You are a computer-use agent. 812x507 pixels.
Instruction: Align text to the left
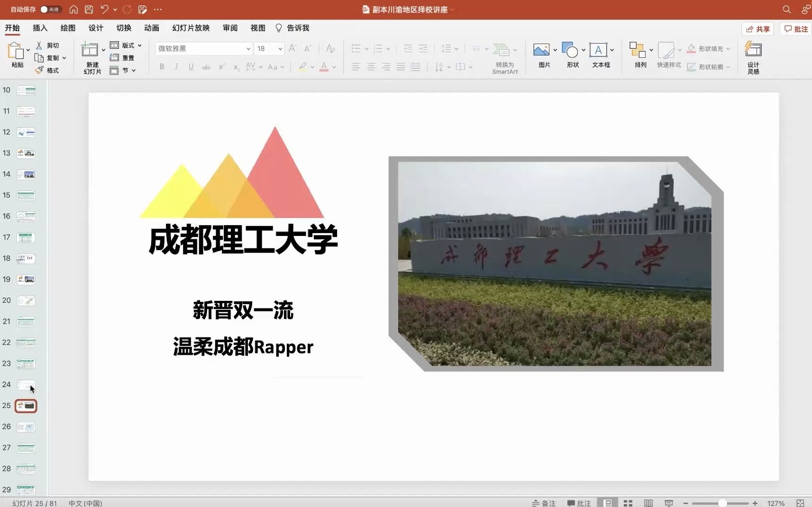click(x=356, y=67)
